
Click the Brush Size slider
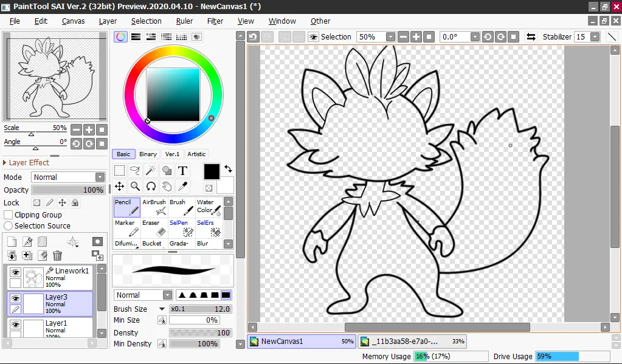200,309
